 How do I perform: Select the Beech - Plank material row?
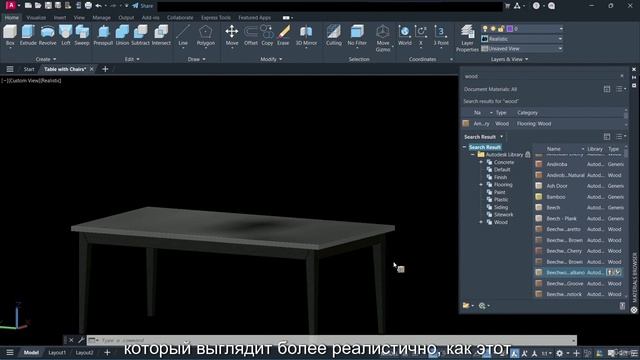(x=579, y=218)
